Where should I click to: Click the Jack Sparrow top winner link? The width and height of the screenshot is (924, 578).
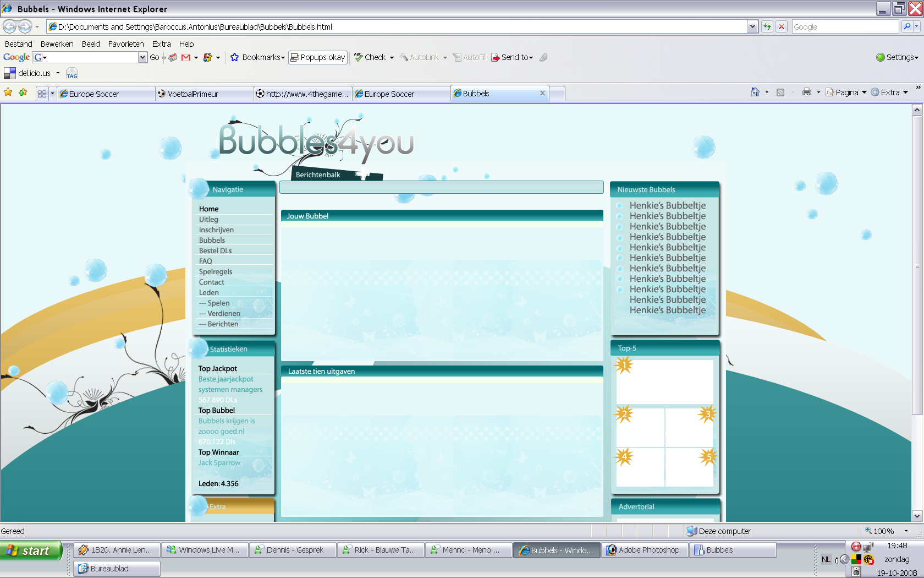click(x=219, y=462)
